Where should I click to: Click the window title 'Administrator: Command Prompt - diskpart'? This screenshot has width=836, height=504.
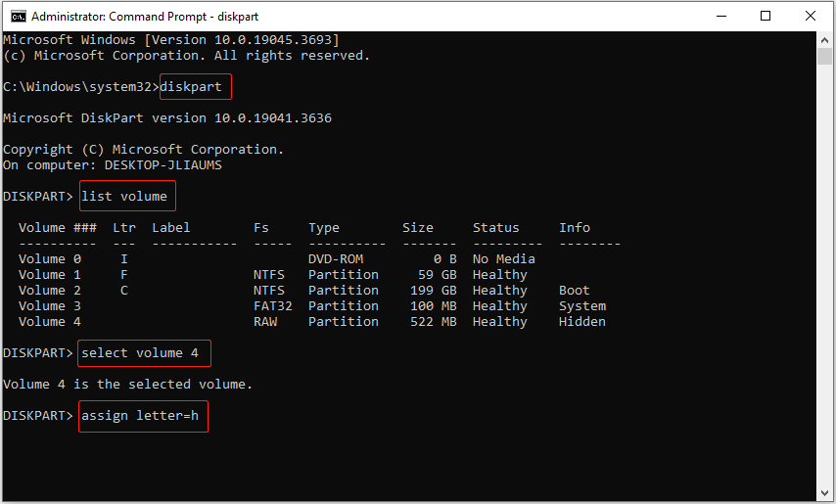pyautogui.click(x=145, y=17)
